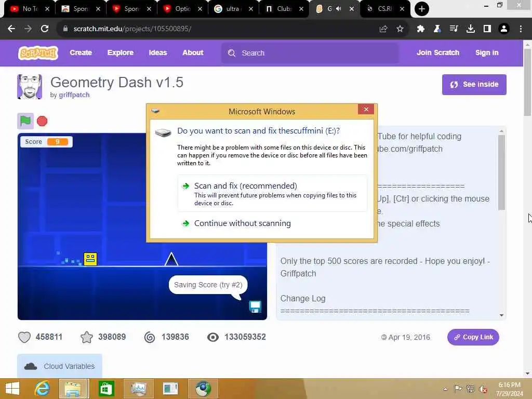Choose Scan and fix (recommended)
532x399 pixels.
(x=272, y=193)
